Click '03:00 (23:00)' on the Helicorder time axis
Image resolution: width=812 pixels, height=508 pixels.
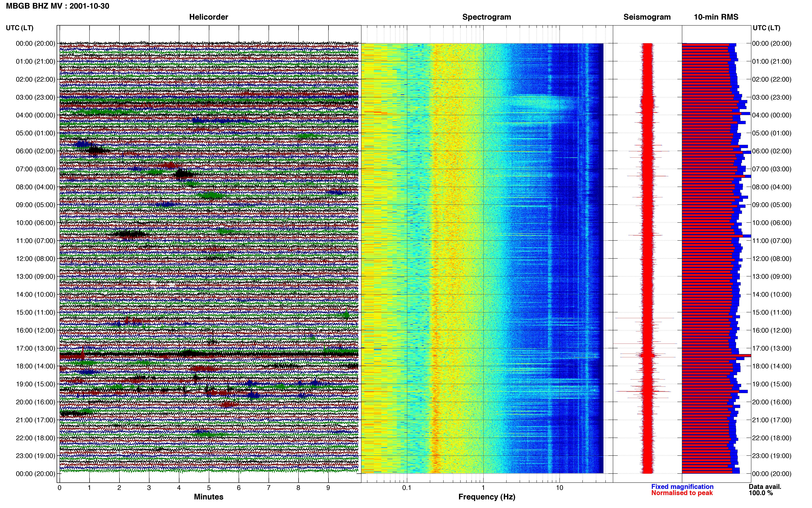tap(36, 97)
